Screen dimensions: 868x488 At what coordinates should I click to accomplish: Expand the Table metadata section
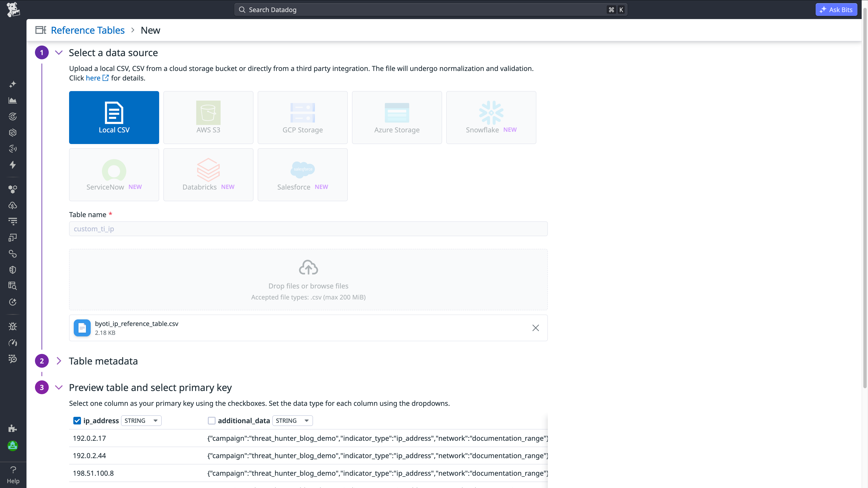coord(59,361)
